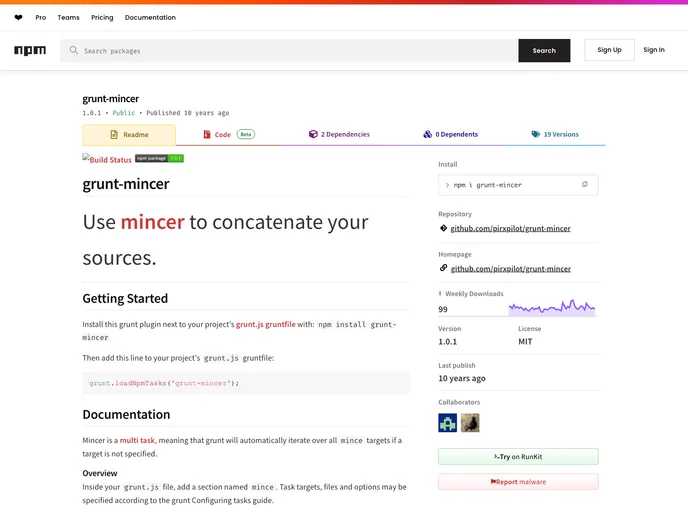Image resolution: width=688 pixels, height=512 pixels.
Task: Click the Versions tags icon
Action: pyautogui.click(x=536, y=134)
